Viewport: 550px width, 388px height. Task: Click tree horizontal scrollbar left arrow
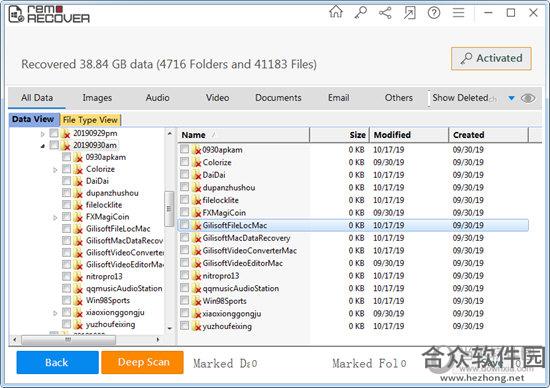click(x=14, y=340)
